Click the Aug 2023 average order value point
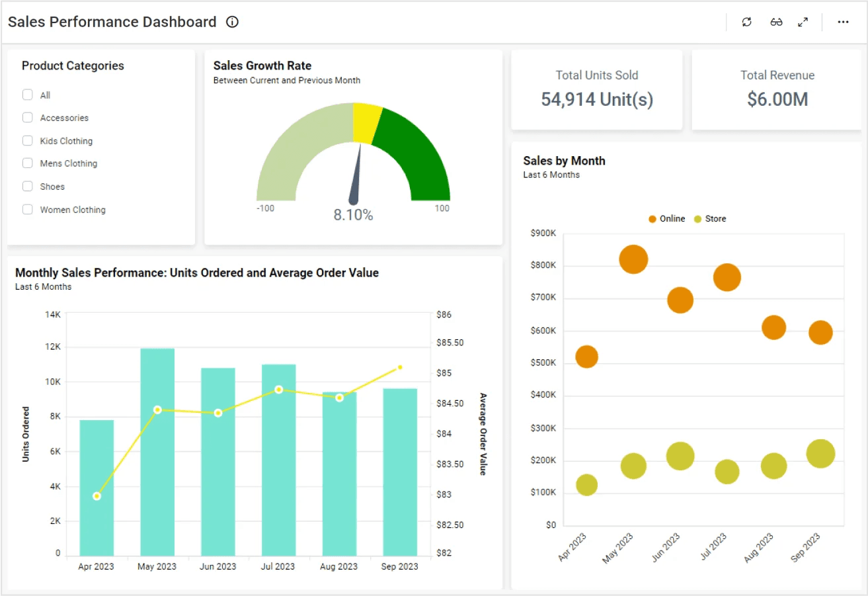Screen dimensions: 868x596 click(340, 398)
